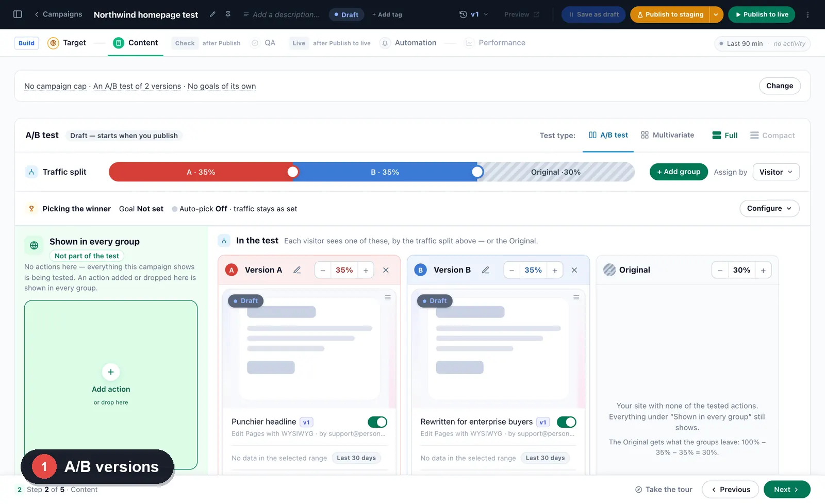825x504 pixels.
Task: Open Assign by Visitor dropdown
Action: (x=776, y=172)
